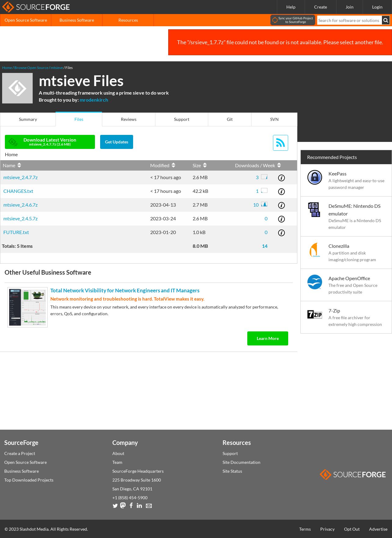
Task: Click Join in the top bar
Action: pyautogui.click(x=350, y=7)
